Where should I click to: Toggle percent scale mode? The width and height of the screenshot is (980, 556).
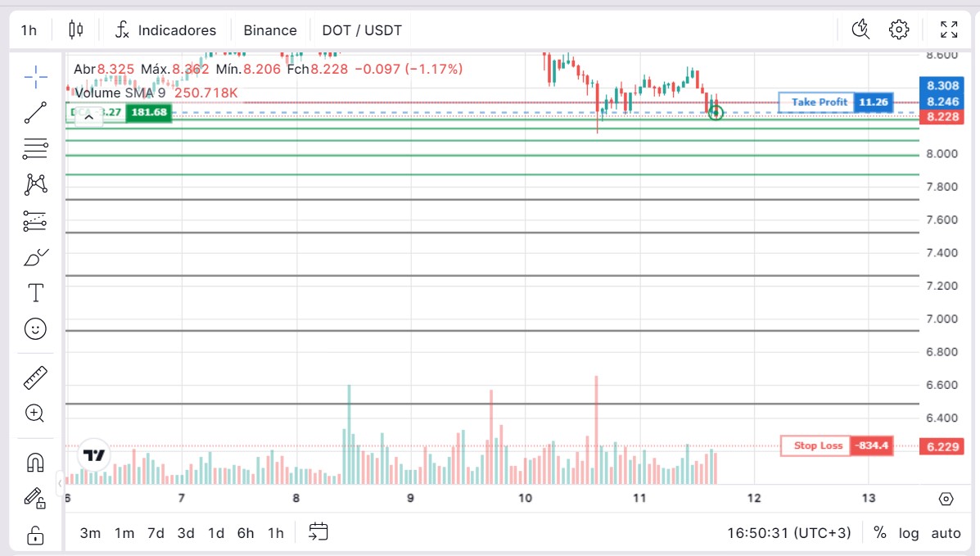(879, 533)
